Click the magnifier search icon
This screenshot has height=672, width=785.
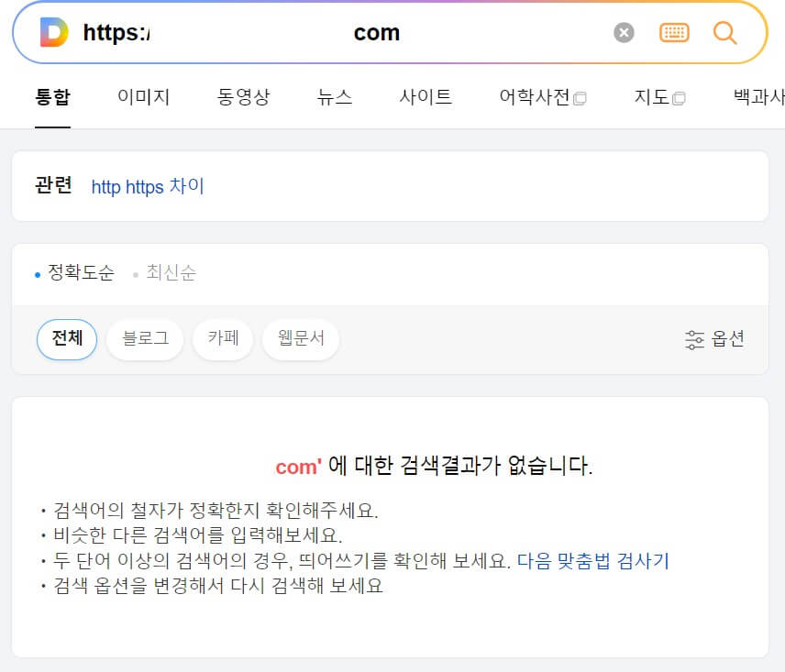coord(725,32)
